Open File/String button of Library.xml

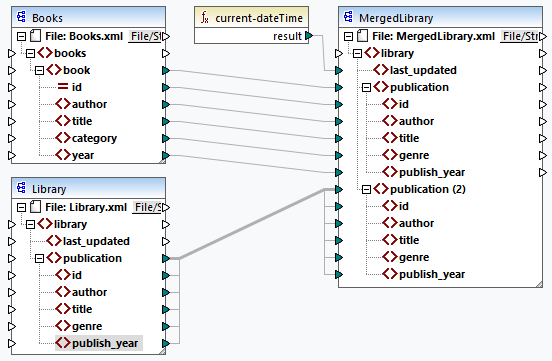pos(147,207)
